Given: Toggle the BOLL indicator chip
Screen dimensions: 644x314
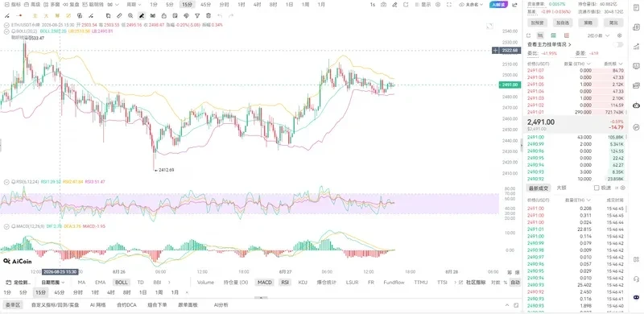Looking at the screenshot, I should coord(122,283).
